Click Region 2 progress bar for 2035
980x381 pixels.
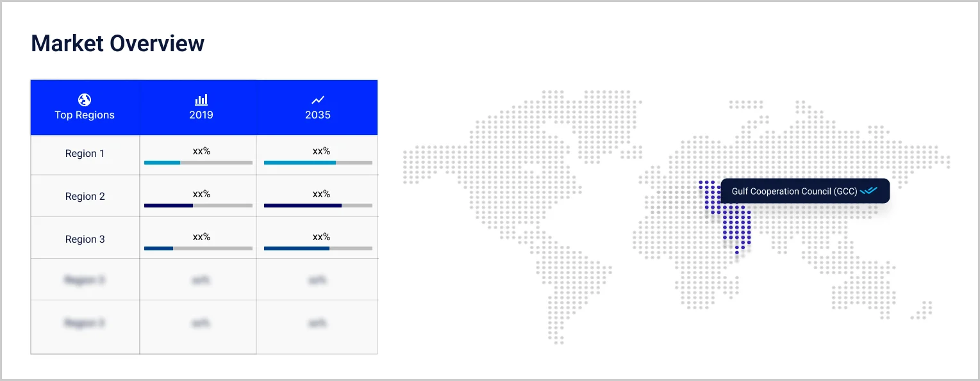pos(318,206)
